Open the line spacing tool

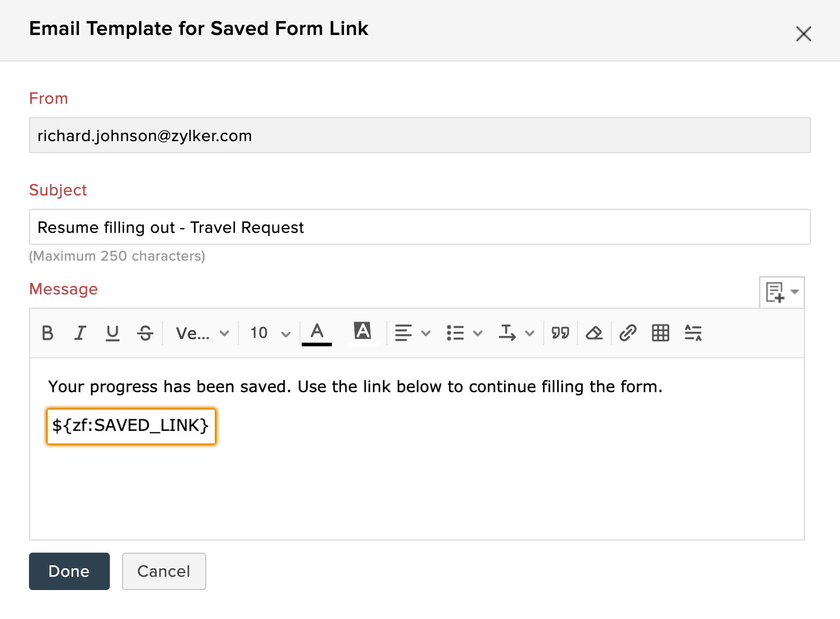coord(693,333)
